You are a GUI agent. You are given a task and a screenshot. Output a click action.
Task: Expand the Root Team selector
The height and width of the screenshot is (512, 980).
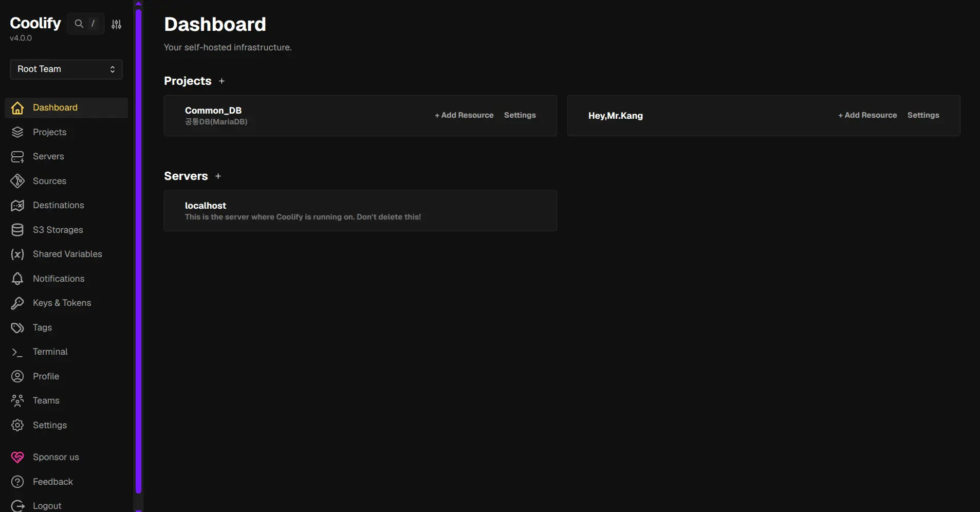point(66,69)
